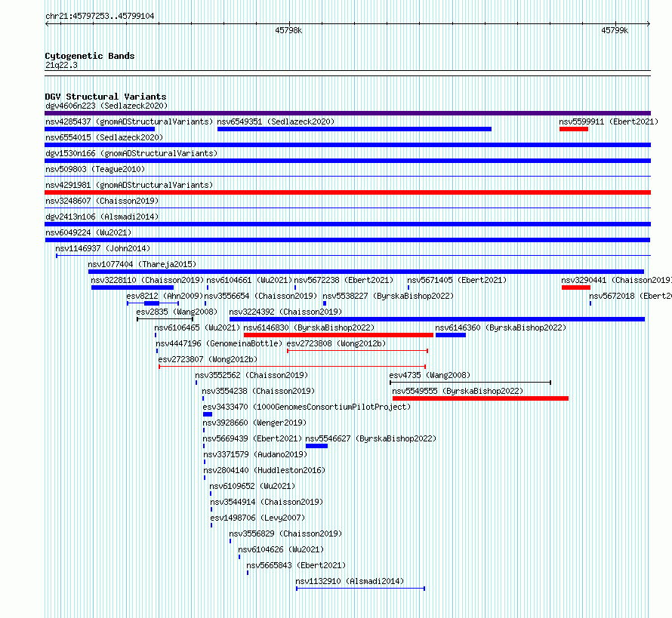This screenshot has width=672, height=618.
Task: Select the red nsv5549555 variant bar
Action: coord(480,398)
